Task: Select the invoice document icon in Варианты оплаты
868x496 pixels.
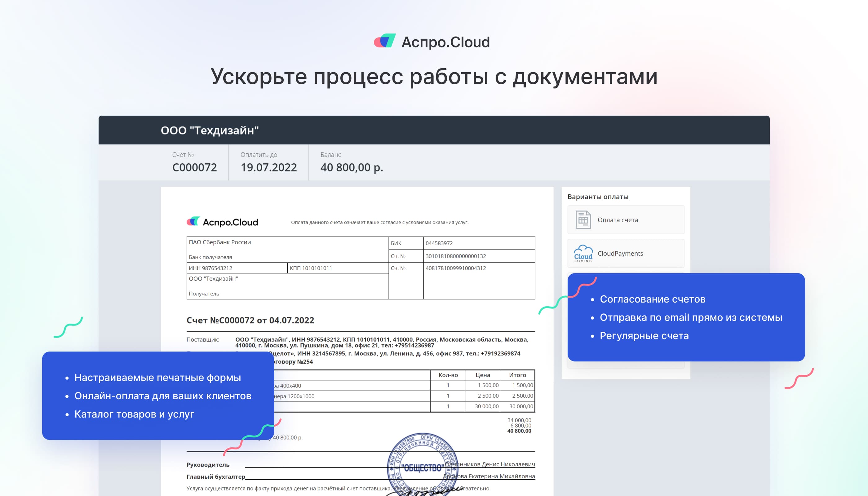Action: pos(583,220)
